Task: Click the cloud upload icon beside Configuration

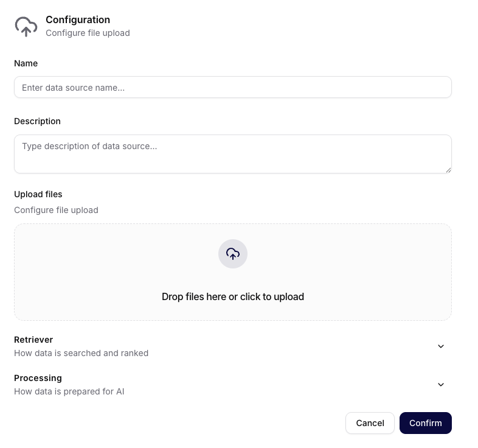Action: point(26,26)
